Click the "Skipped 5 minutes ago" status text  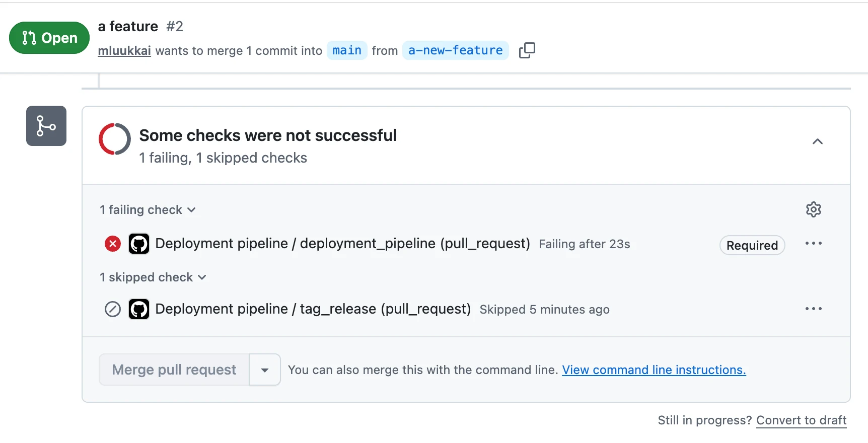click(545, 310)
